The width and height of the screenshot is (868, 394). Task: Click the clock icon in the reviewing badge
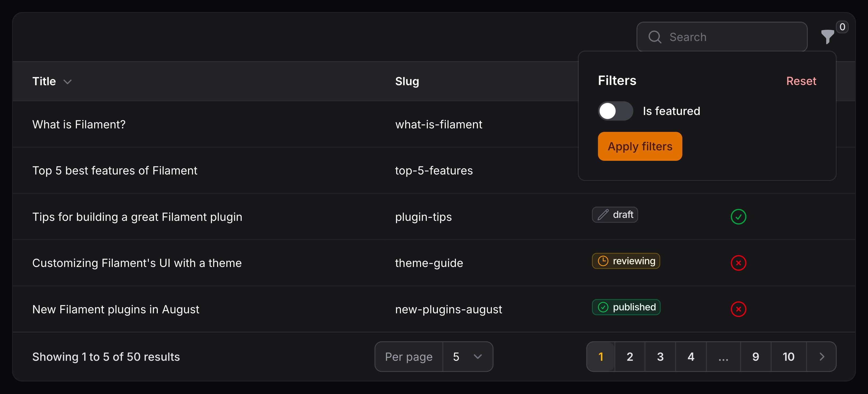603,261
